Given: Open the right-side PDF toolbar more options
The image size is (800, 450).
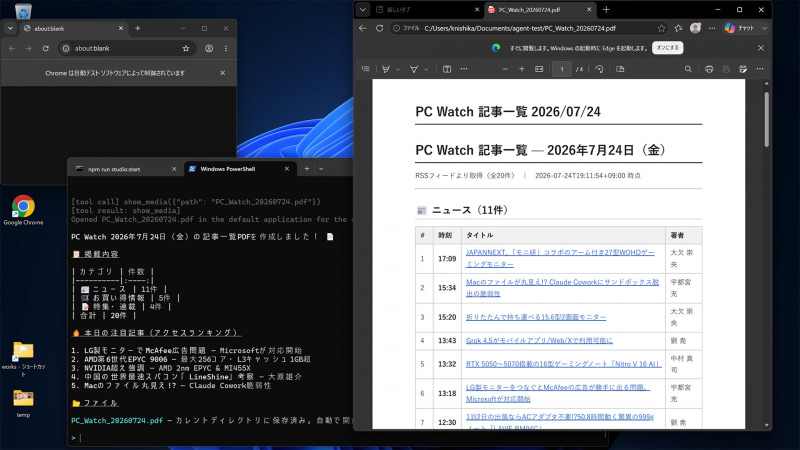Looking at the screenshot, I should pyautogui.click(x=760, y=69).
